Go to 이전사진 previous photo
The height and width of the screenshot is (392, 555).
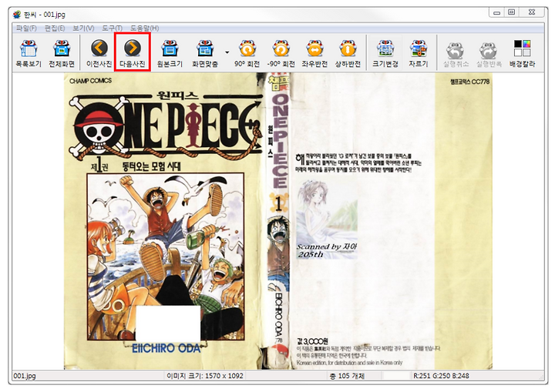[x=99, y=53]
